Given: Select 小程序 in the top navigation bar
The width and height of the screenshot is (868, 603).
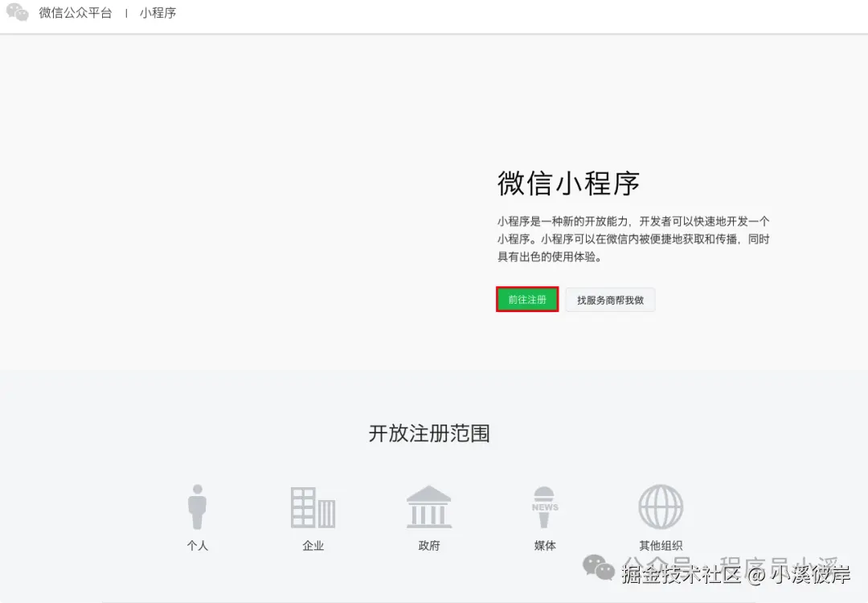Looking at the screenshot, I should coord(158,13).
